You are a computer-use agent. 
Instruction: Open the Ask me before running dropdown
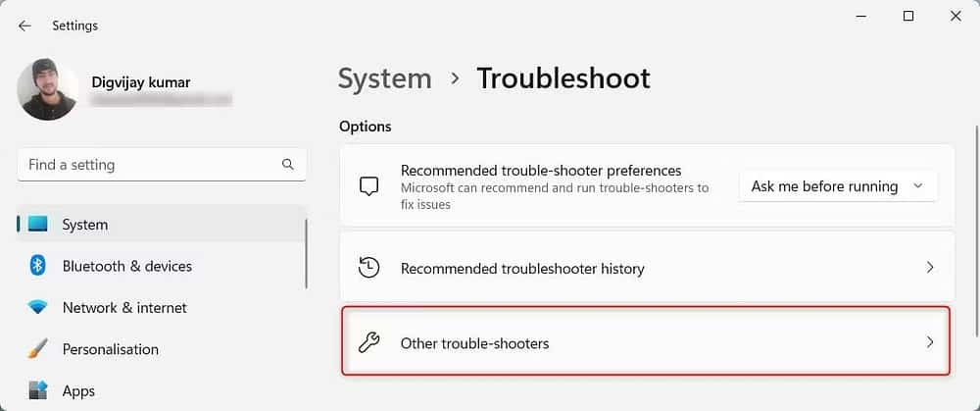(837, 186)
